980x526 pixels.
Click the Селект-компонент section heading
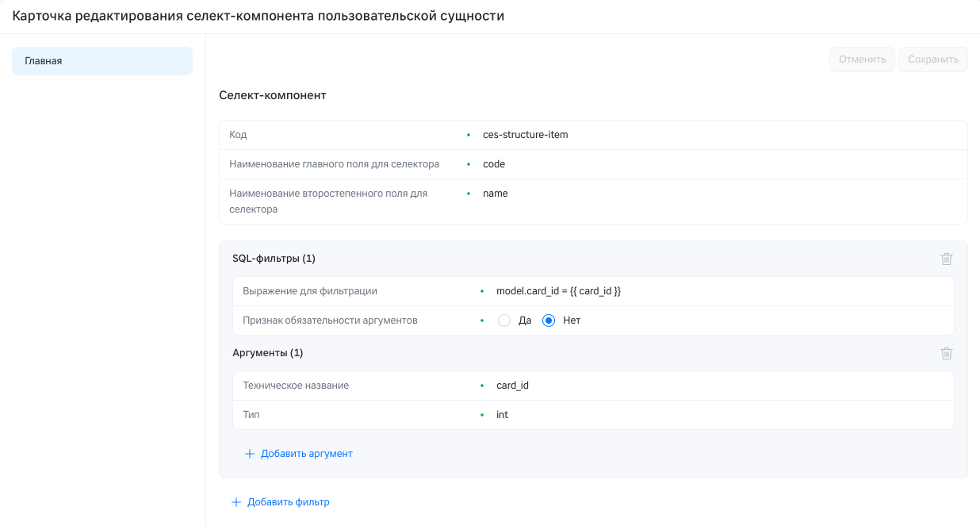tap(273, 95)
